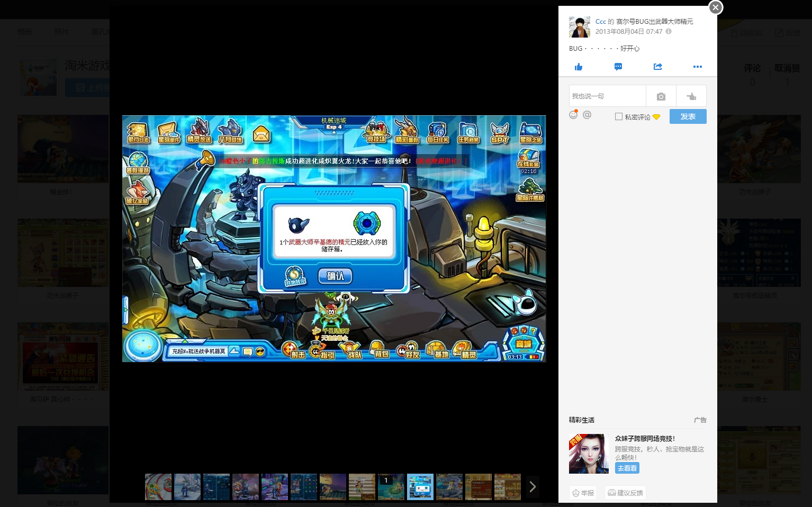Open the comment bubble icon
Screen dimensions: 812x507
click(x=618, y=67)
